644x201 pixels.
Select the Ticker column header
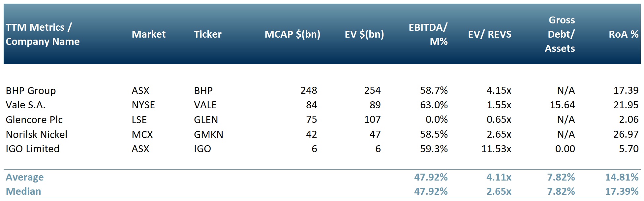(x=207, y=34)
